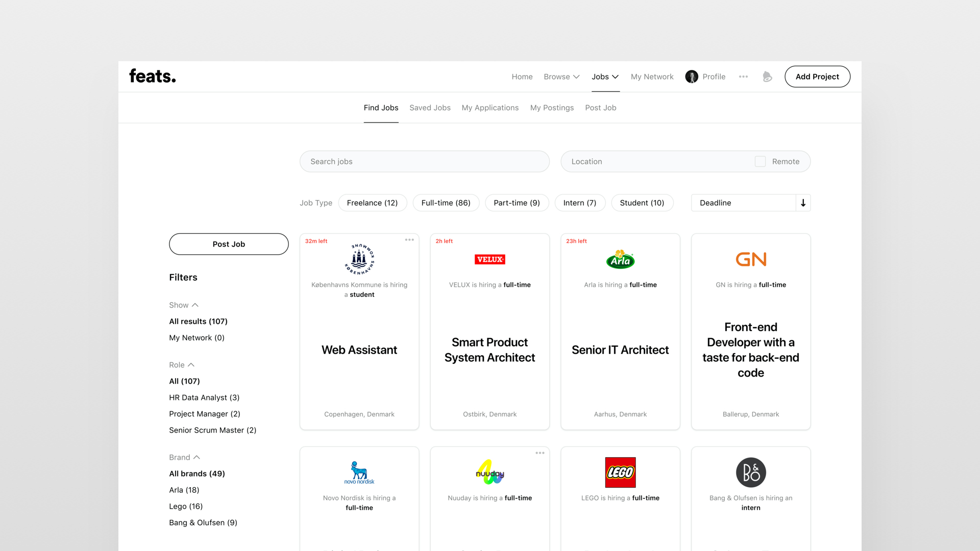
Task: Collapse the Brand filter section
Action: (x=184, y=457)
